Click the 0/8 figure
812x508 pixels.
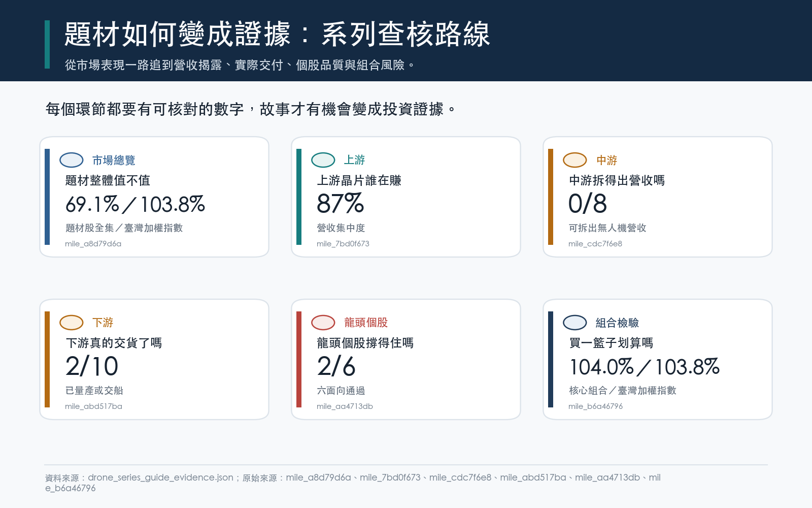coord(588,204)
